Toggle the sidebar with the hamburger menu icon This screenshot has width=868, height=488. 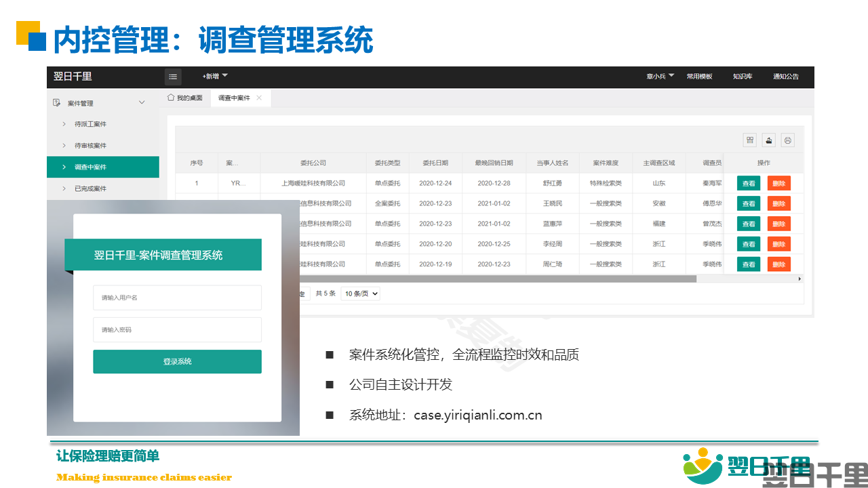pos(173,77)
